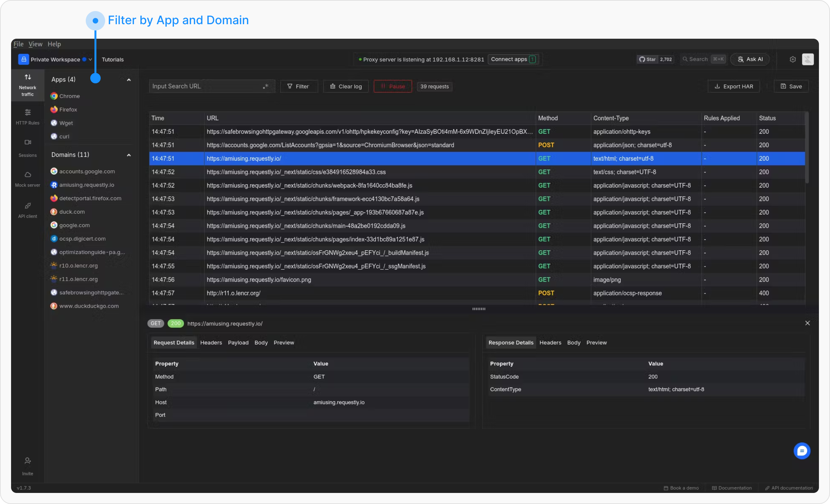Open the chat support bubble icon

point(802,451)
